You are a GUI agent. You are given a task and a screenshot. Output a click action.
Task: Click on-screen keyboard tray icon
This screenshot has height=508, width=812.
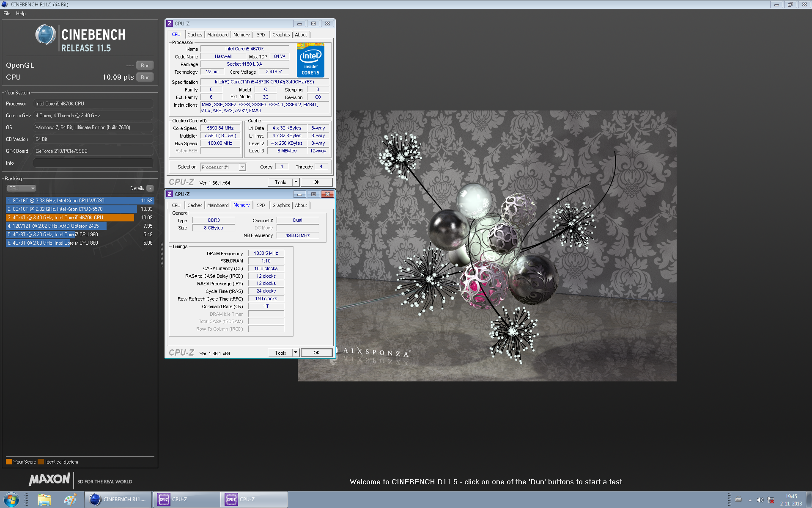(x=738, y=500)
